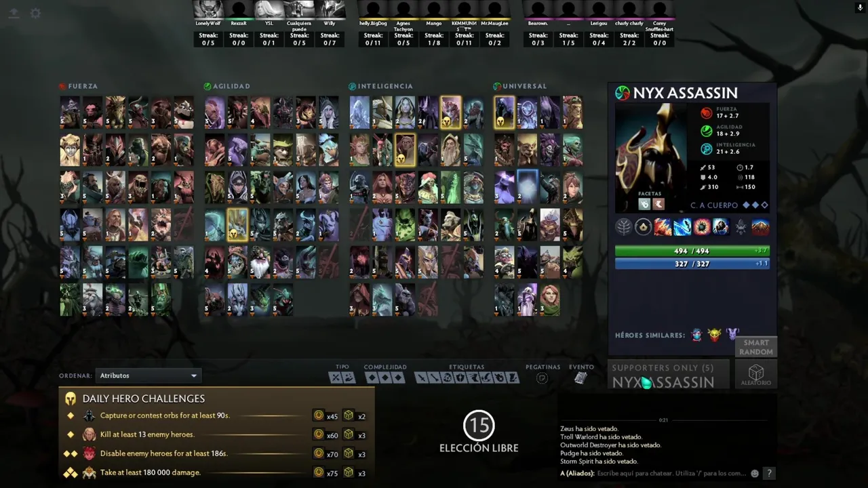Click 'Zeus ha sido vetado' chat line
The width and height of the screenshot is (868, 488).
[591, 429]
